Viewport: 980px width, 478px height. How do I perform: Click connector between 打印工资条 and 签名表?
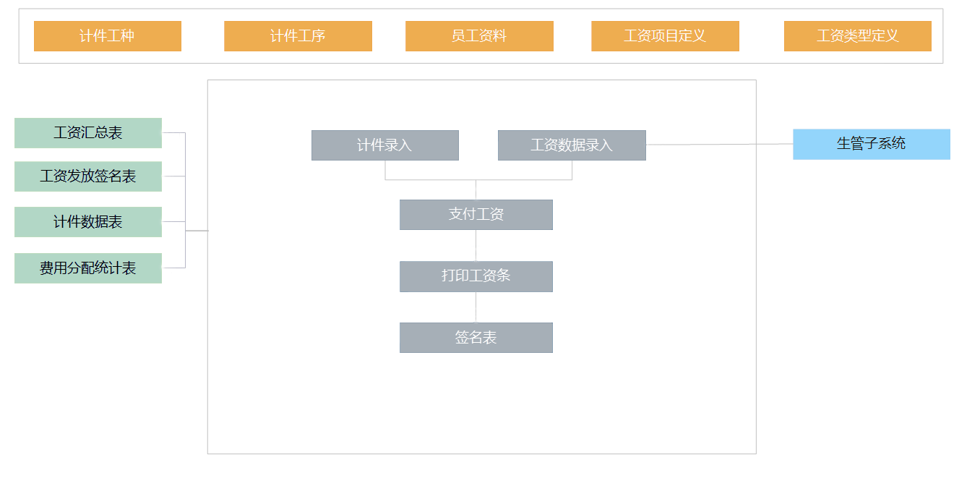coord(476,307)
